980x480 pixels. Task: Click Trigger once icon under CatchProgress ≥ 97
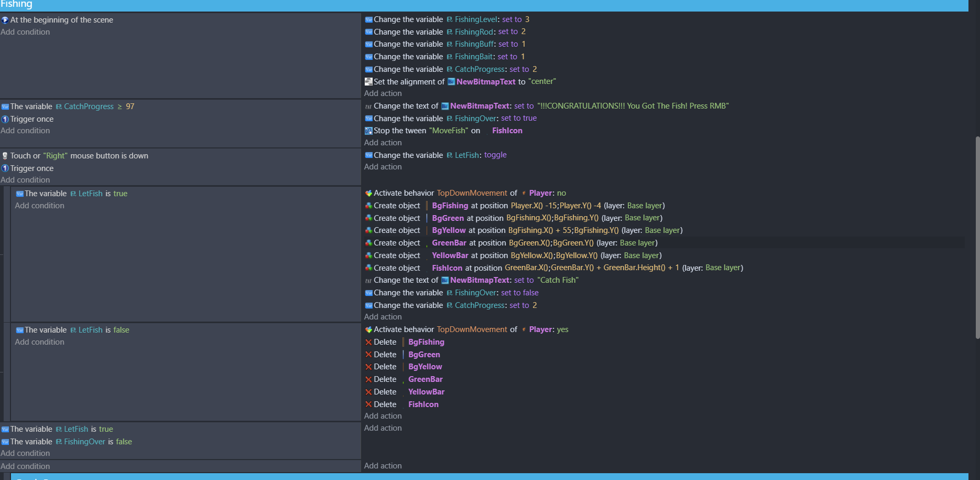(5, 119)
